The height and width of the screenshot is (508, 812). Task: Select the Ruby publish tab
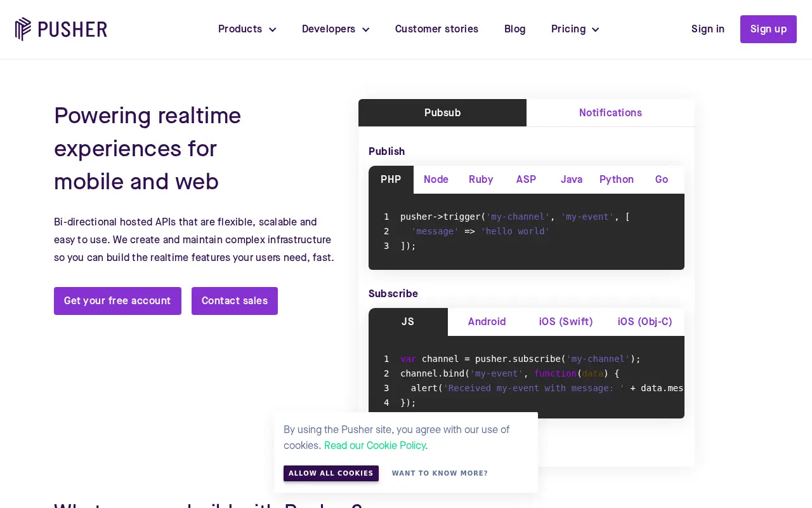(481, 180)
